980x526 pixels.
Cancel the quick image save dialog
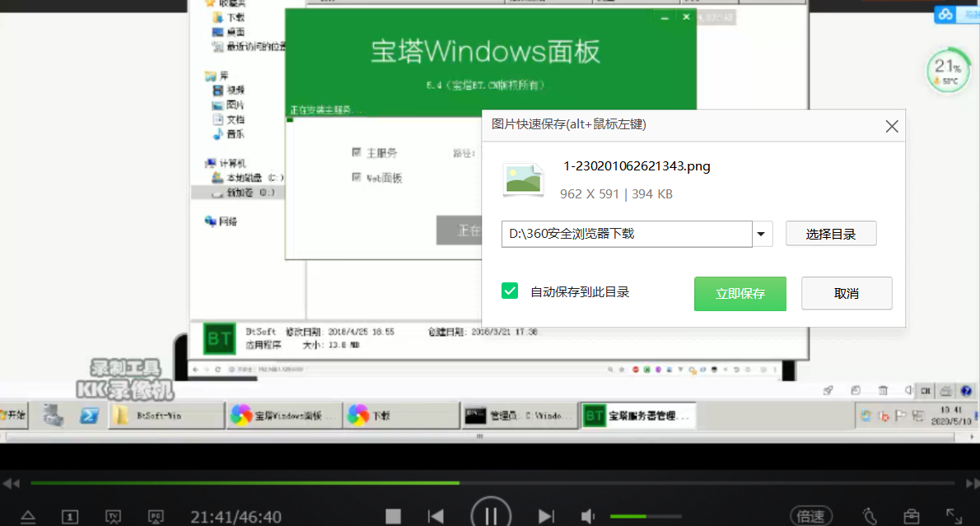[x=847, y=294]
